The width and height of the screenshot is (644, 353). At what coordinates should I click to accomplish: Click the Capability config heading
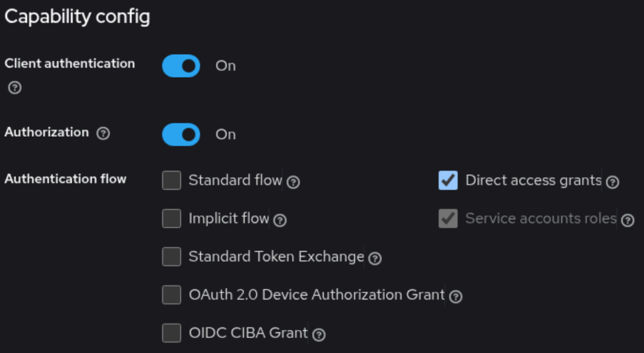tap(77, 17)
